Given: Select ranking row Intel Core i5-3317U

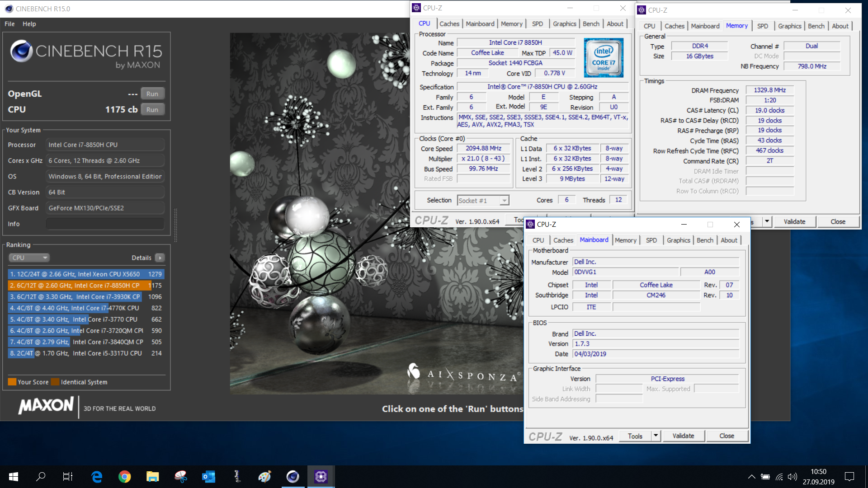Looking at the screenshot, I should click(86, 353).
